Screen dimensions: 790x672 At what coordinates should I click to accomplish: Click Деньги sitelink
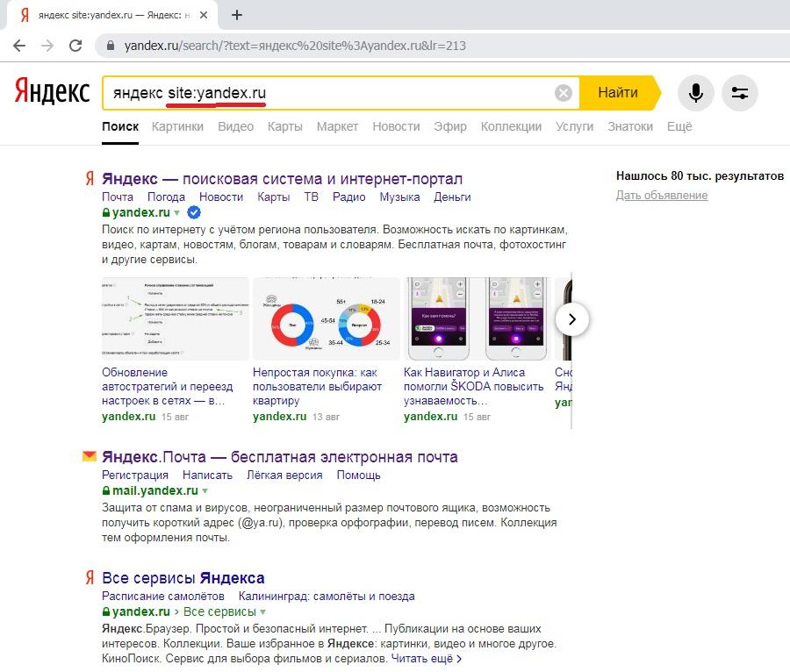point(452,197)
